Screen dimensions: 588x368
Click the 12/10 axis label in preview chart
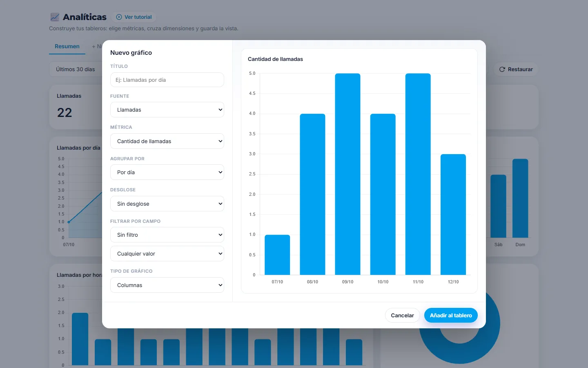[453, 282]
